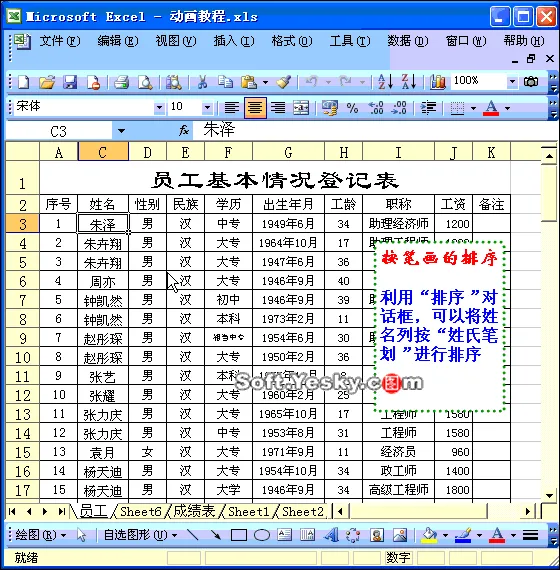The height and width of the screenshot is (570, 560).
Task: Draw a rectangle shape
Action: [x=239, y=535]
